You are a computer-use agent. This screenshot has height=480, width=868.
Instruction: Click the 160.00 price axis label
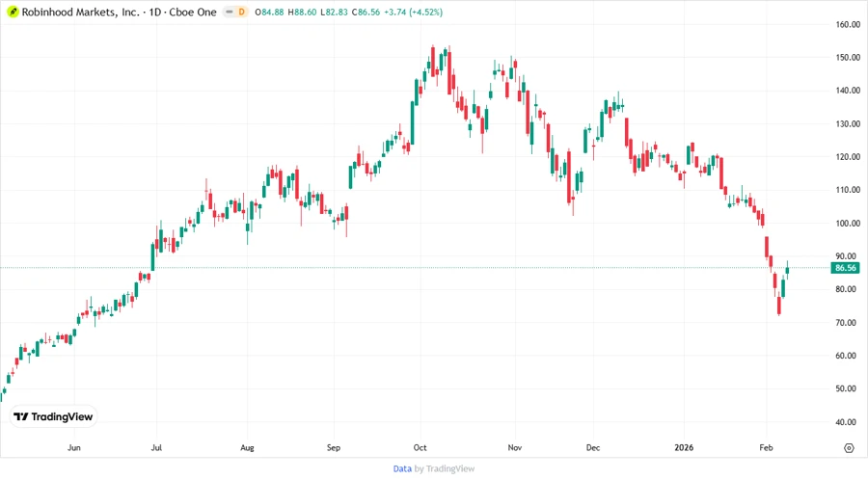coord(848,24)
